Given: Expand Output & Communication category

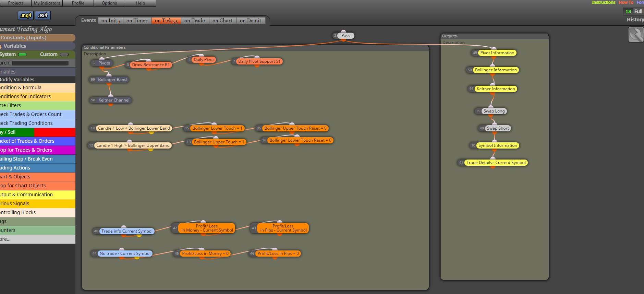Looking at the screenshot, I should pos(38,195).
